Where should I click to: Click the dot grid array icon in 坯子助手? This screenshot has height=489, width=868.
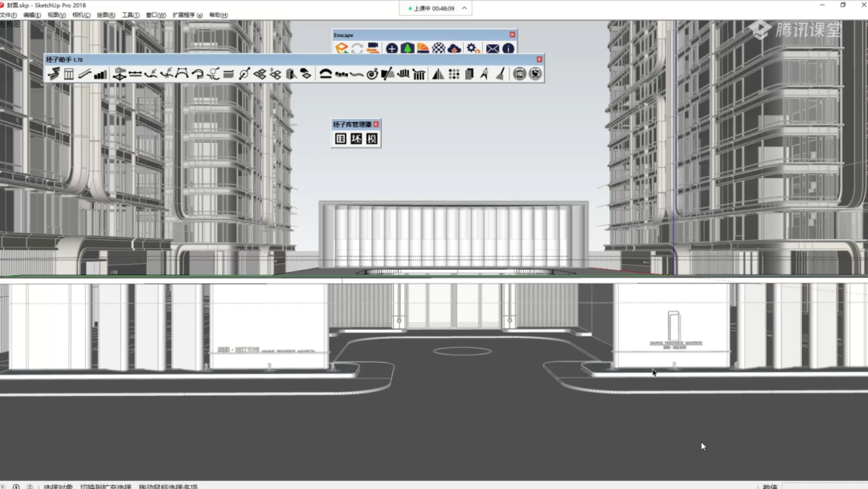click(454, 74)
